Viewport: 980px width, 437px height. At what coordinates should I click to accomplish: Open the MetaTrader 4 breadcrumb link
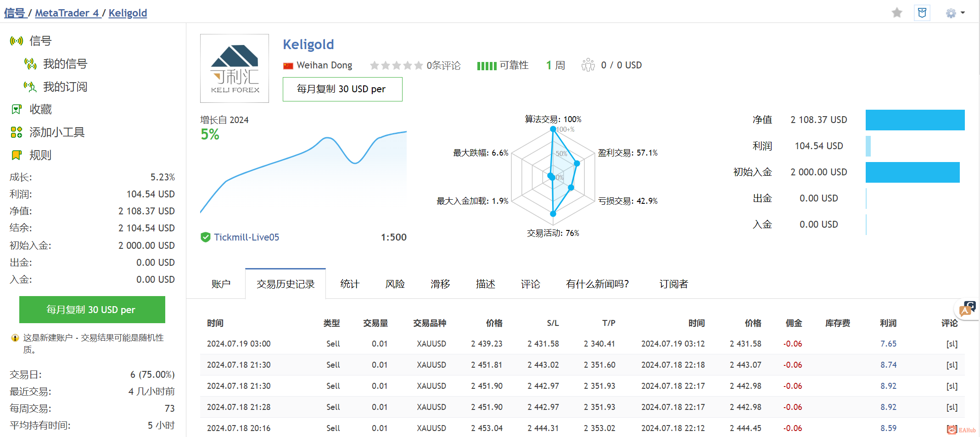pos(67,13)
